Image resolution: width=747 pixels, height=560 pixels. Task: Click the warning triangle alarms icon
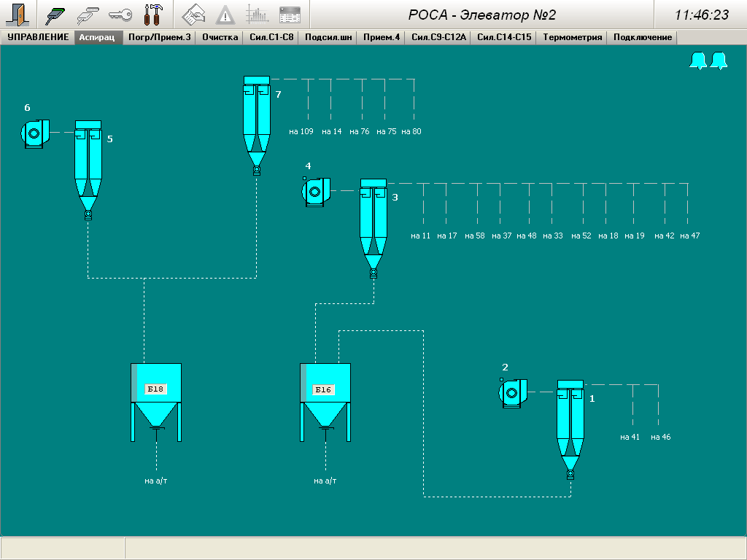[225, 15]
